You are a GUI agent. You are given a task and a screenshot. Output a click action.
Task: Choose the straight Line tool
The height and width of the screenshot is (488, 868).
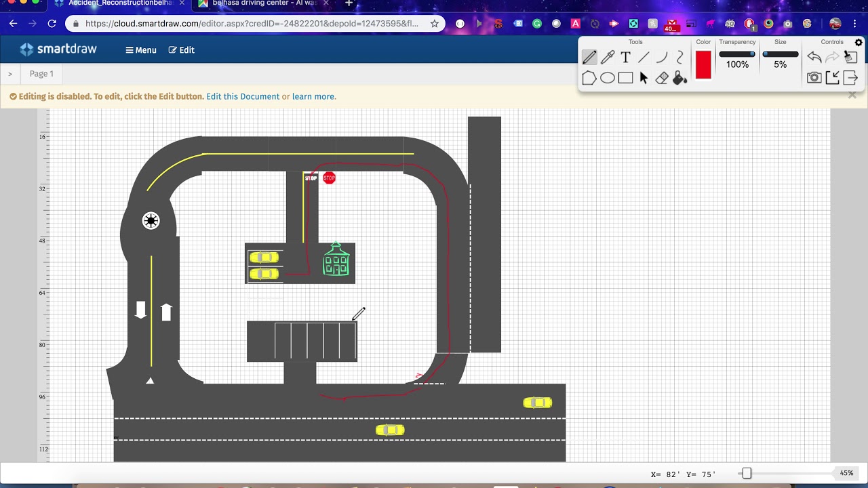pyautogui.click(x=644, y=58)
